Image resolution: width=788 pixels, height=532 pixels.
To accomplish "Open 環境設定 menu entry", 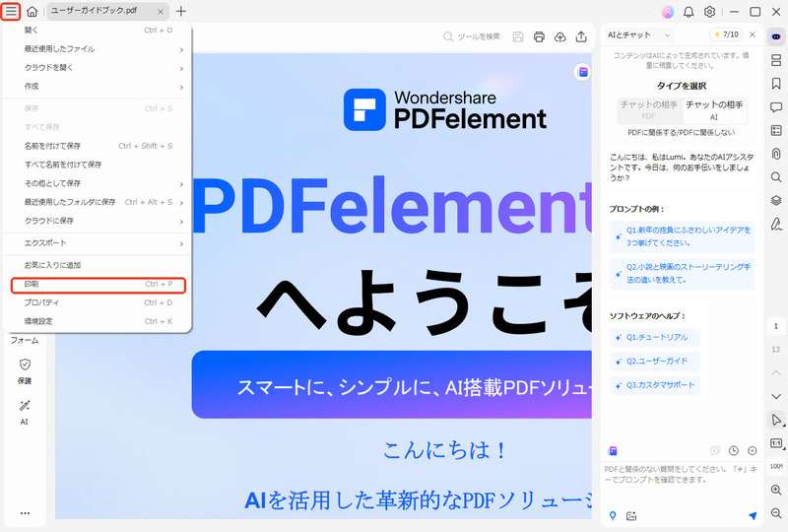I will pyautogui.click(x=98, y=321).
